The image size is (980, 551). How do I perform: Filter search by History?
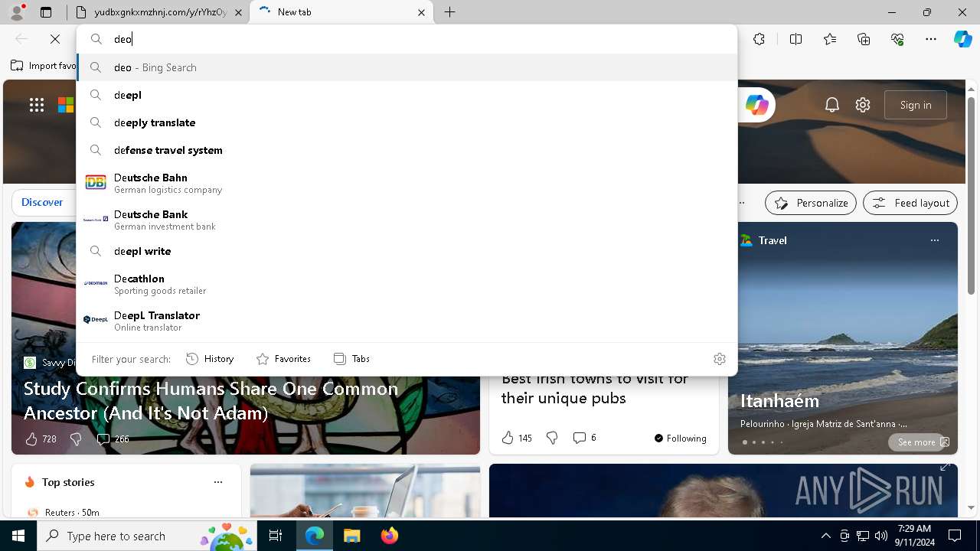point(210,359)
